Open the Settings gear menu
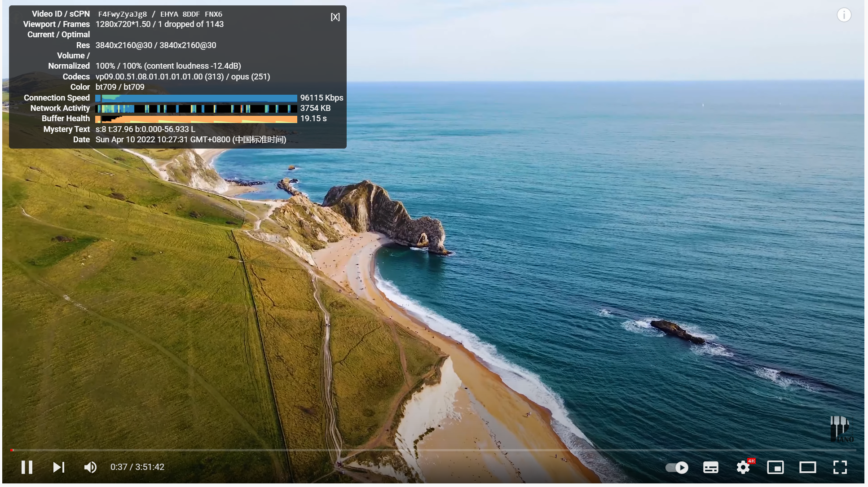 (743, 467)
